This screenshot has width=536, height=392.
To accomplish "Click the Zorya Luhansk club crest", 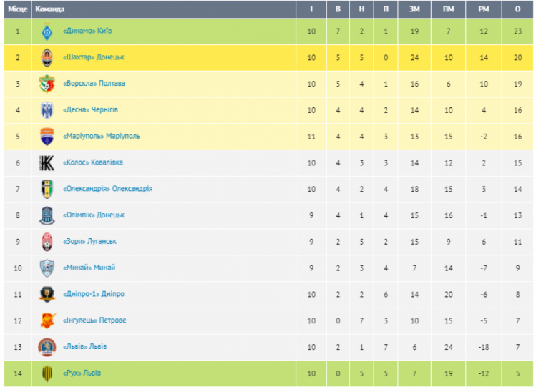I will [47, 242].
